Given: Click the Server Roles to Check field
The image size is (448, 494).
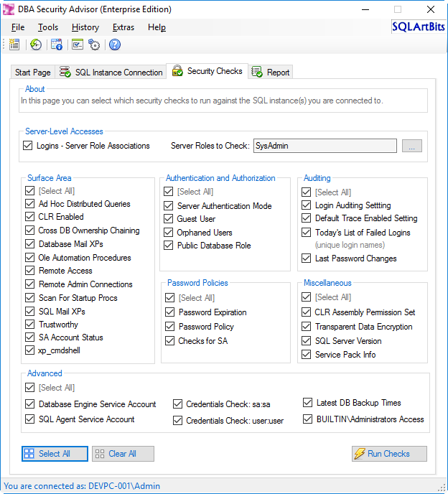Looking at the screenshot, I should tap(325, 146).
